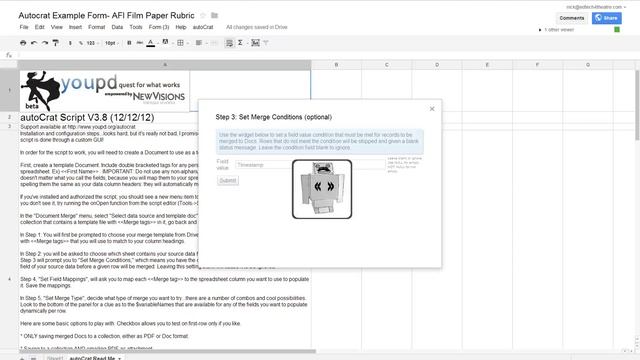Open the Data menu
The image size is (640, 360).
[x=117, y=27]
